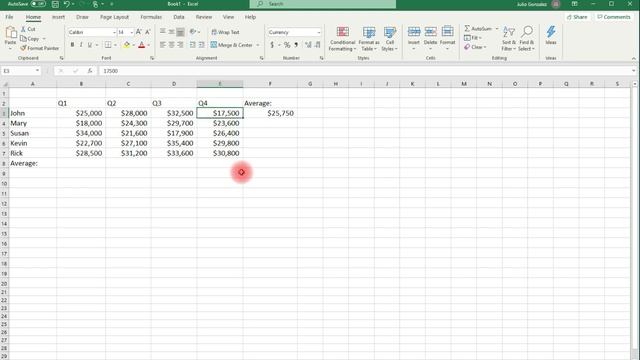Collapse the ribbon with chevron

point(634,58)
